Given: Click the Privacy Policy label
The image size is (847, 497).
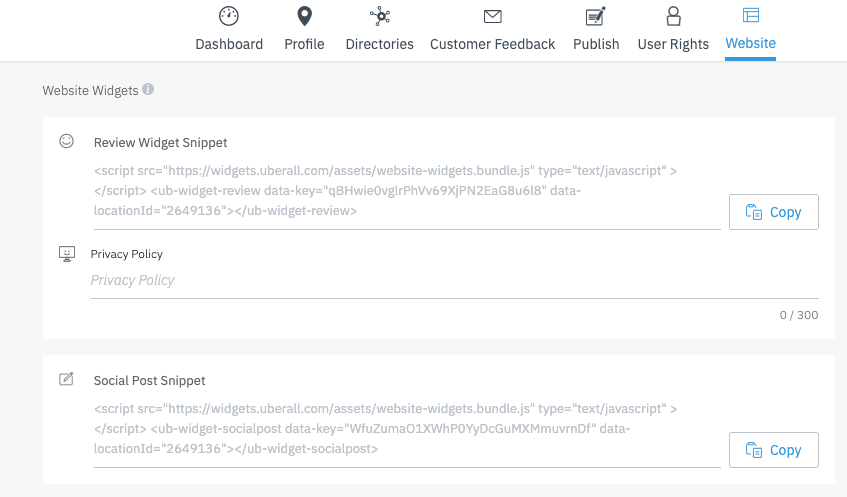Looking at the screenshot, I should pos(126,254).
